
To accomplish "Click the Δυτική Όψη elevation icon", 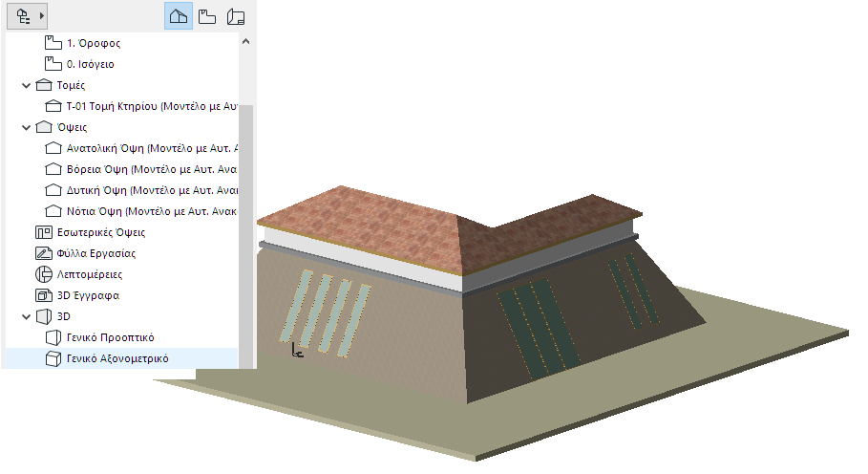I will [x=53, y=190].
